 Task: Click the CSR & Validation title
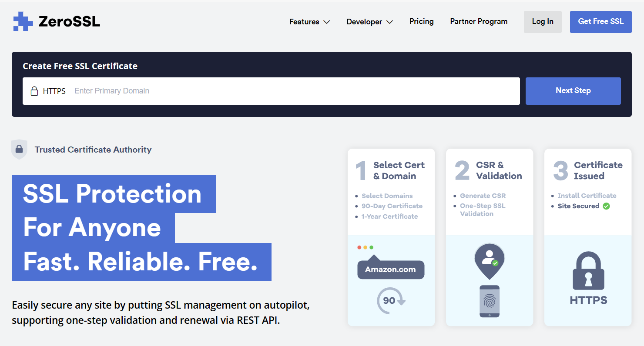tap(499, 170)
